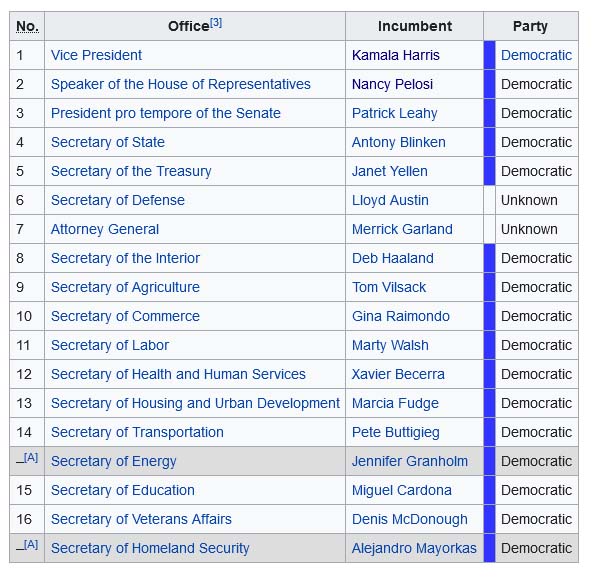Click the Kamala Harris incumbent link
The width and height of the screenshot is (604, 583).
pyautogui.click(x=396, y=55)
